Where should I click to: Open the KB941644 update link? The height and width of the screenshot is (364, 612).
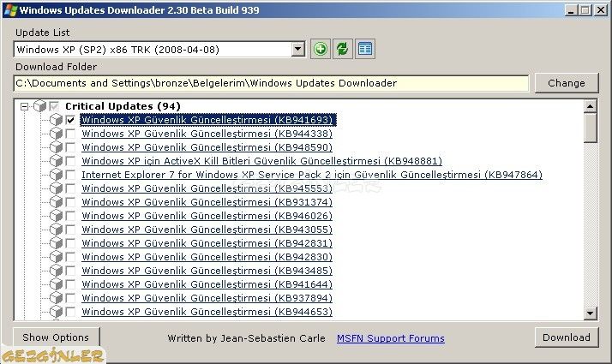coord(207,284)
